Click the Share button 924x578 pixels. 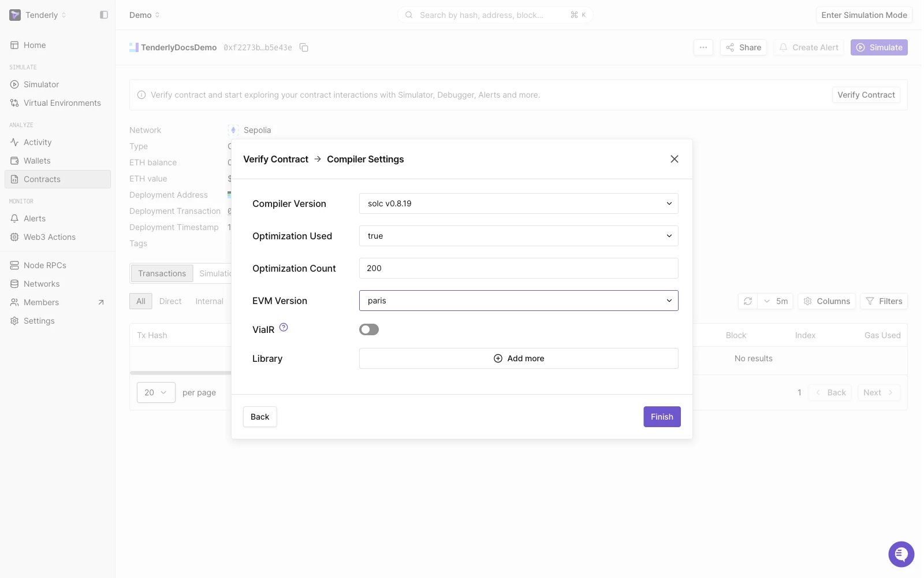coord(743,47)
